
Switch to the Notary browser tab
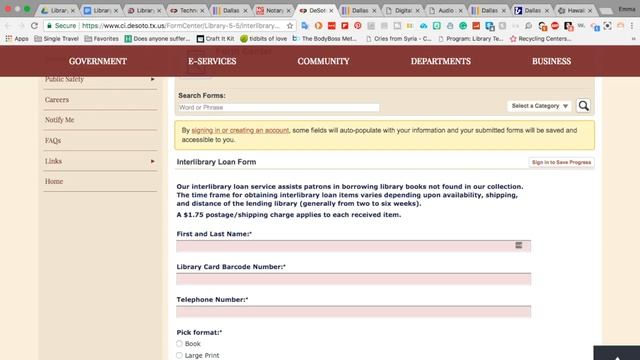273,10
